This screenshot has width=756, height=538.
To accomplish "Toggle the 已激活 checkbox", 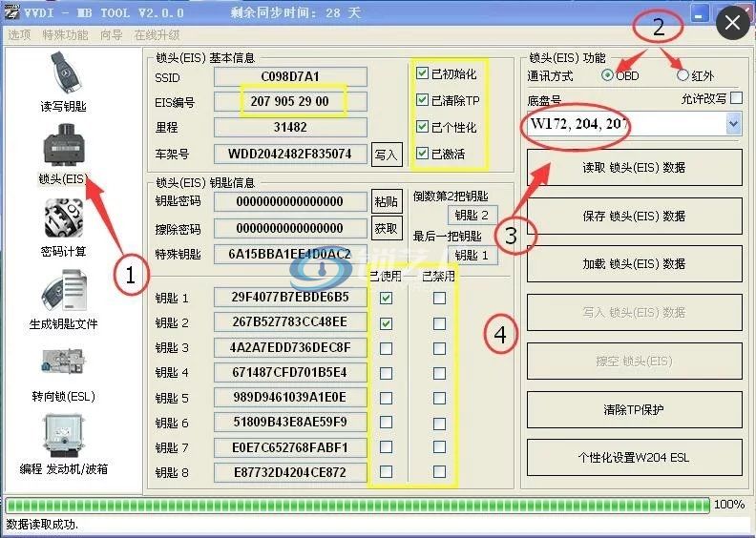I will coord(422,154).
